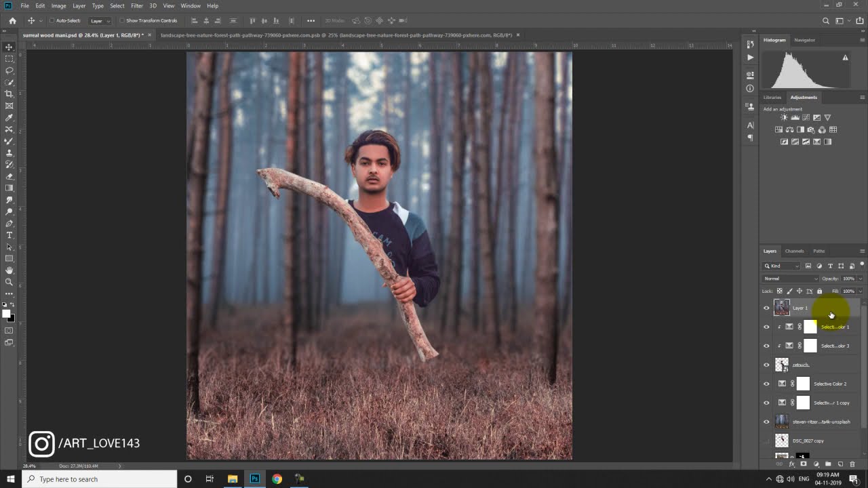Select the Eraser tool
The height and width of the screenshot is (488, 868).
pos(9,176)
